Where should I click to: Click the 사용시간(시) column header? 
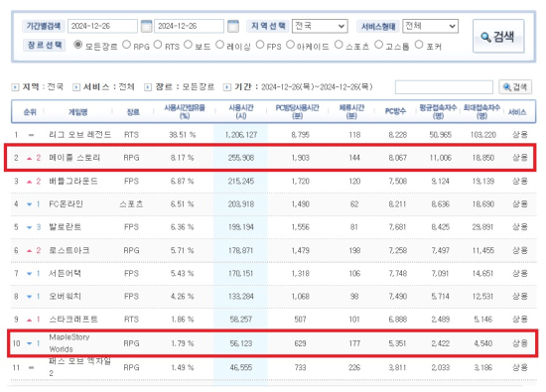click(x=241, y=112)
